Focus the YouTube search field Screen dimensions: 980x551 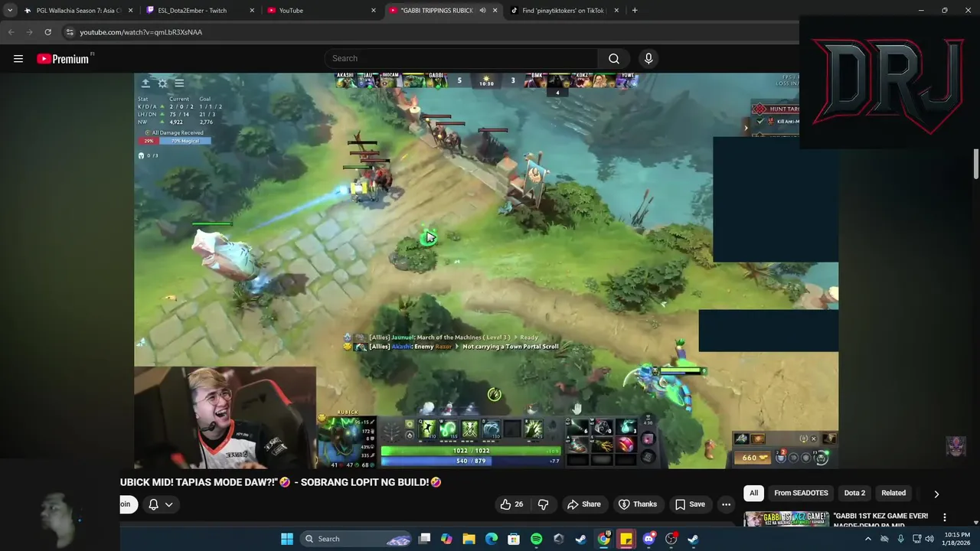click(x=463, y=59)
